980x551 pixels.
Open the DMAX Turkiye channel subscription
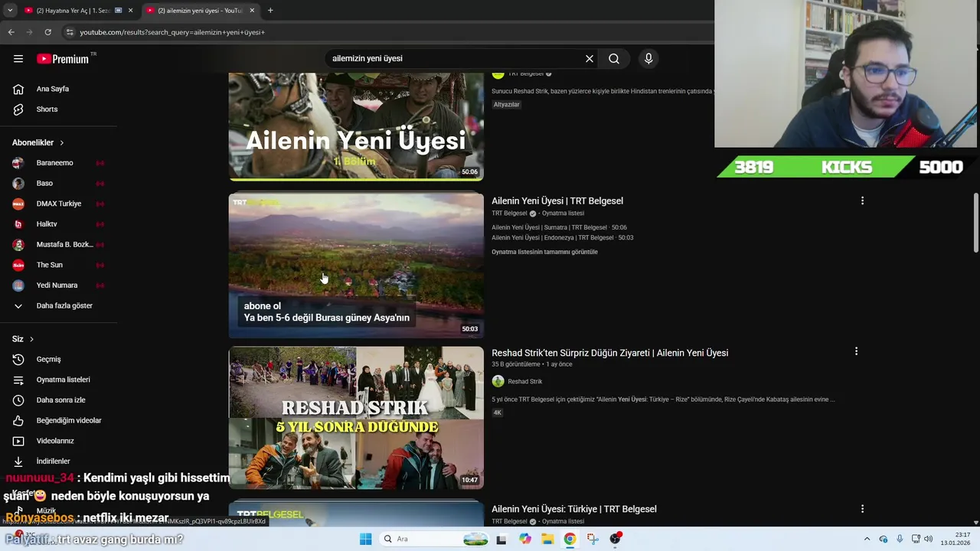pyautogui.click(x=58, y=204)
